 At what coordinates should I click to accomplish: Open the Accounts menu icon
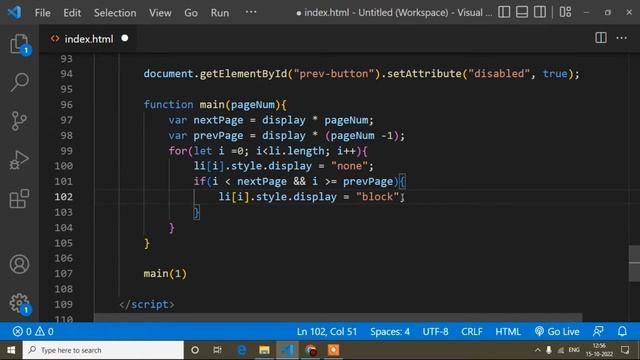click(x=19, y=264)
